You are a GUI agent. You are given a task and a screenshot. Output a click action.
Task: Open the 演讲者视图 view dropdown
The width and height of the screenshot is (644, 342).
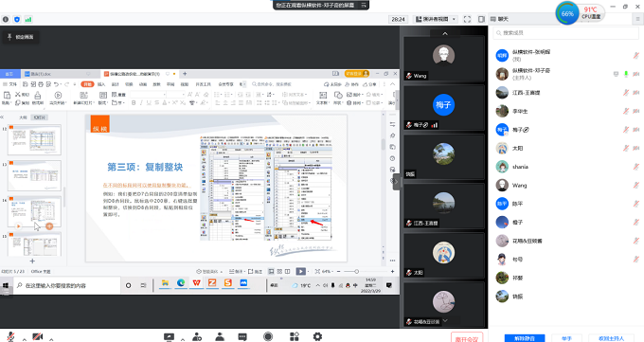436,19
